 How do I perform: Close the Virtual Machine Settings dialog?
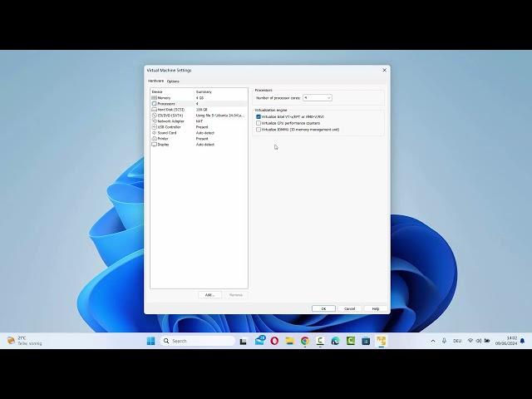pyautogui.click(x=384, y=70)
